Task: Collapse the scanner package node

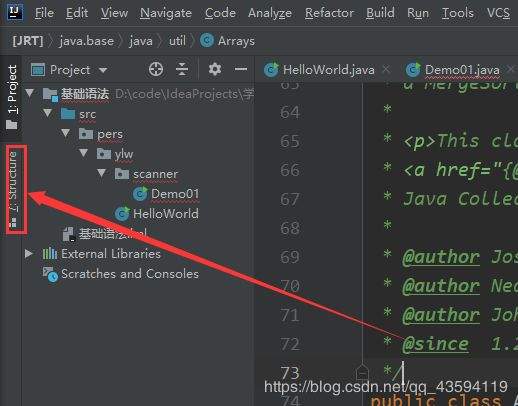Action: [102, 173]
